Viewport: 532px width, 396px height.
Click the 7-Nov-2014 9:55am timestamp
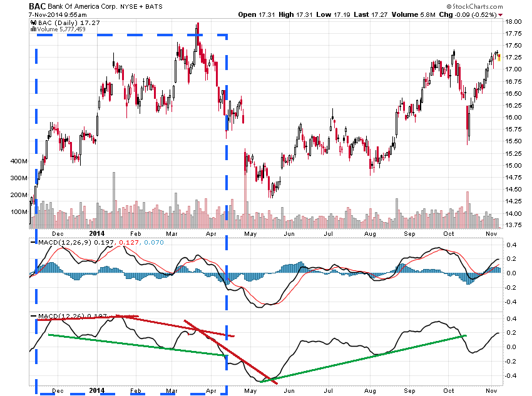[x=58, y=15]
